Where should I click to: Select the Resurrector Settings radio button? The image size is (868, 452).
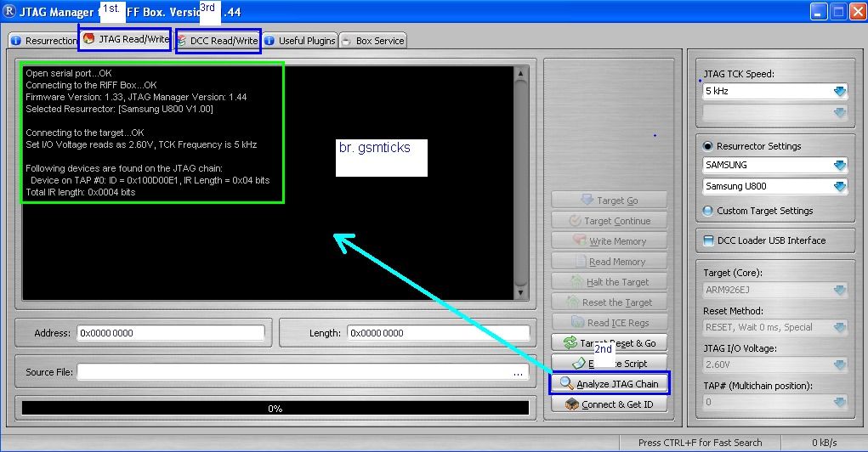click(708, 146)
